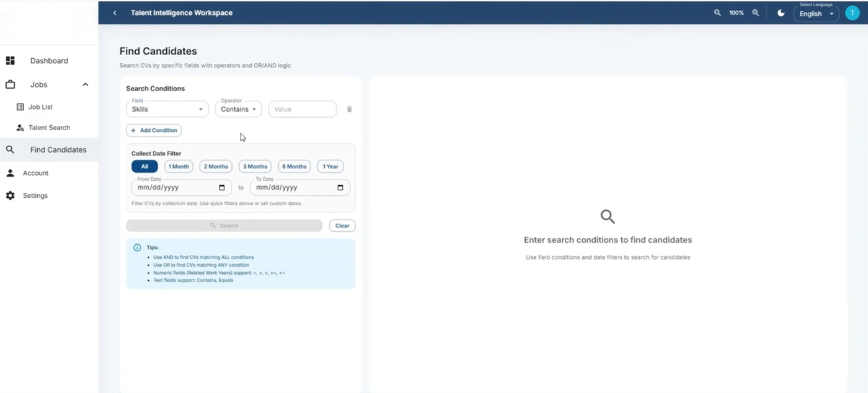The image size is (868, 393).
Task: Click Find Candidates magnifier sidebar icon
Action: (x=10, y=149)
